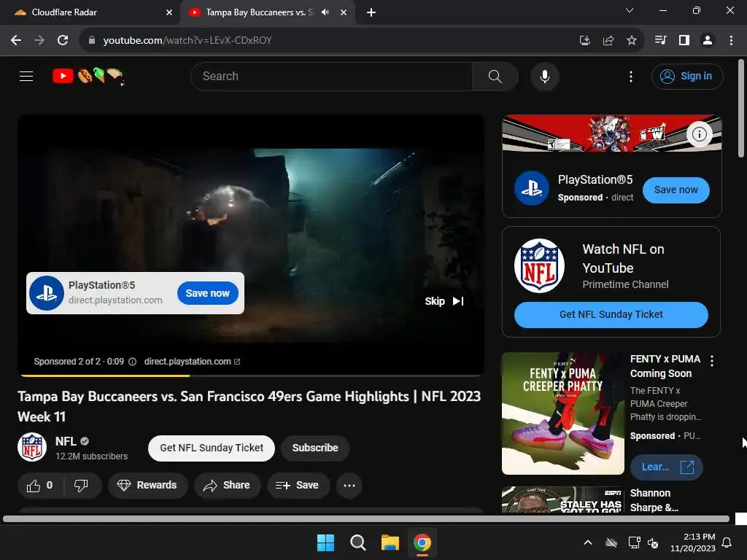Open FENTY x PUMA ad thumbnail

click(562, 413)
